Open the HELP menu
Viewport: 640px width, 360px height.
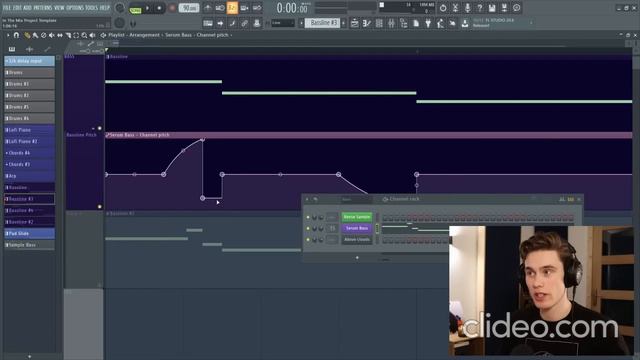click(105, 8)
